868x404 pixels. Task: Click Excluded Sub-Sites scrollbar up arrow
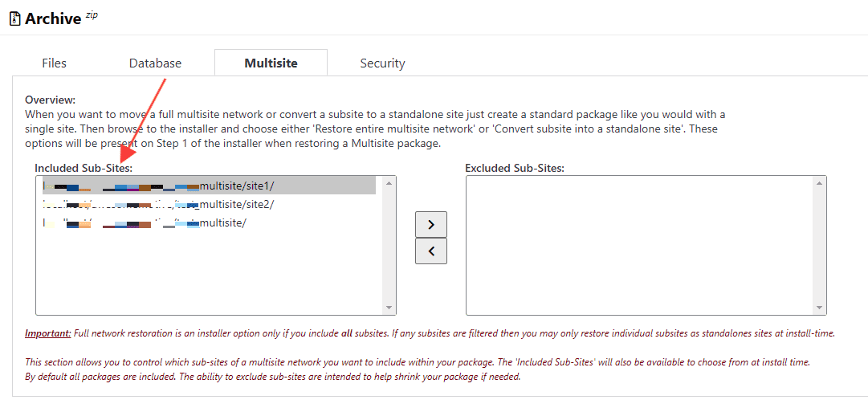819,182
